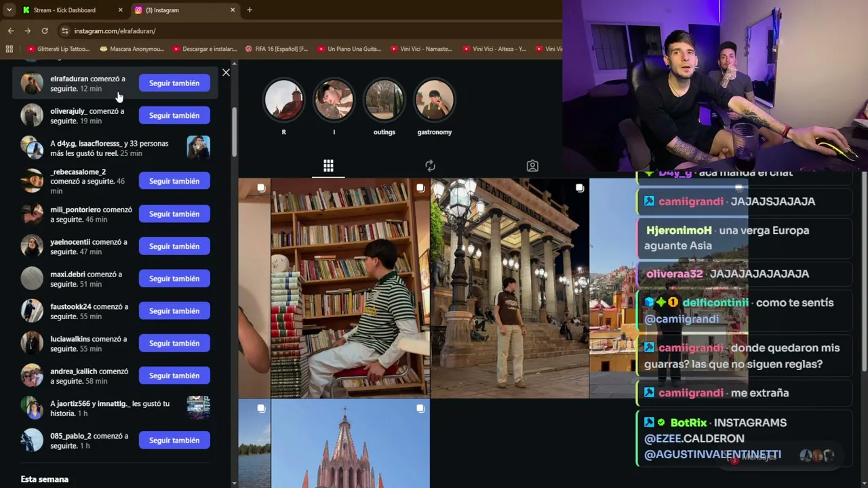Screen dimensions: 868x488
Task: Open mili_pontoriero's profile picture
Action: tap(32, 214)
